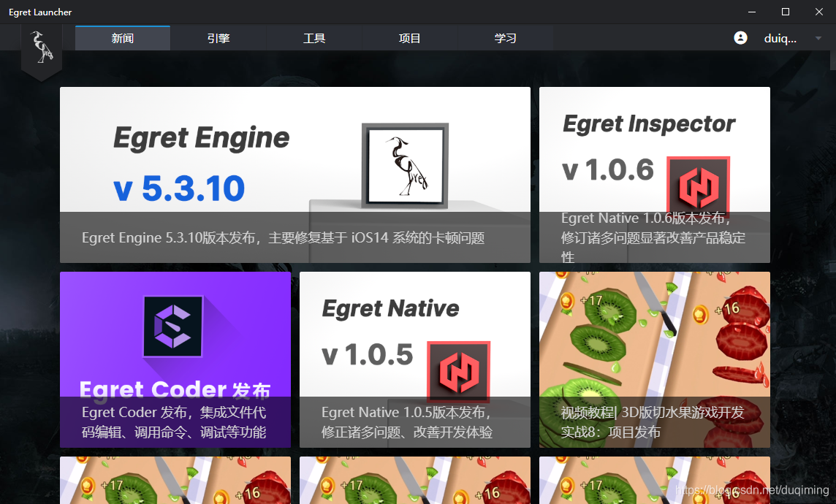Screen dimensions: 836x504
Task: Switch to the 新闻 tab
Action: click(123, 38)
